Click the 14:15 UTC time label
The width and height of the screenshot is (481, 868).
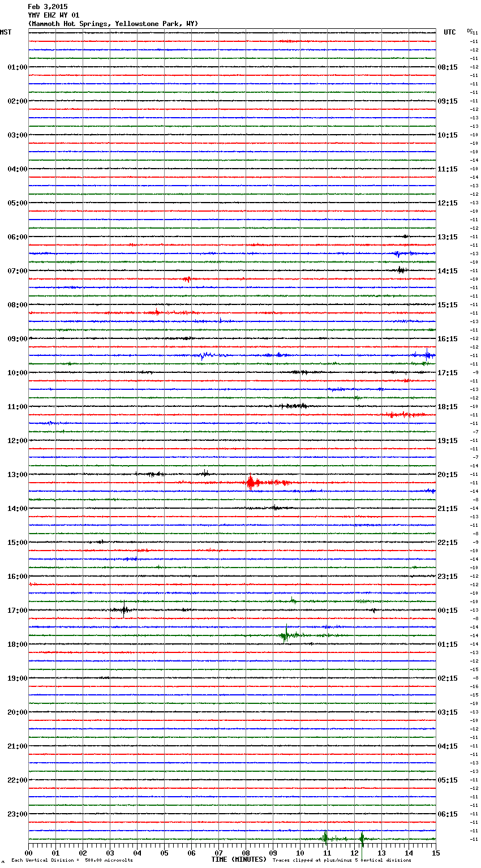coord(448,271)
